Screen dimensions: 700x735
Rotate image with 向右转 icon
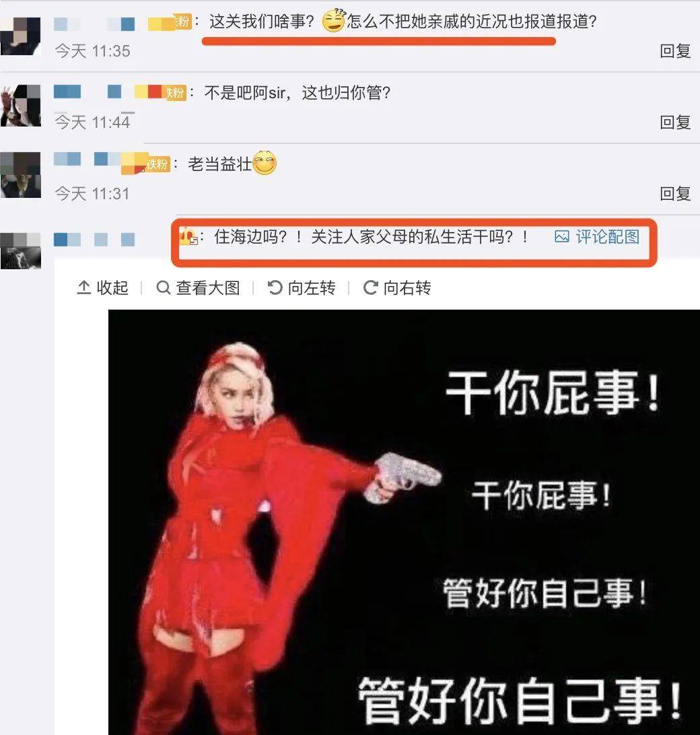coord(370,288)
